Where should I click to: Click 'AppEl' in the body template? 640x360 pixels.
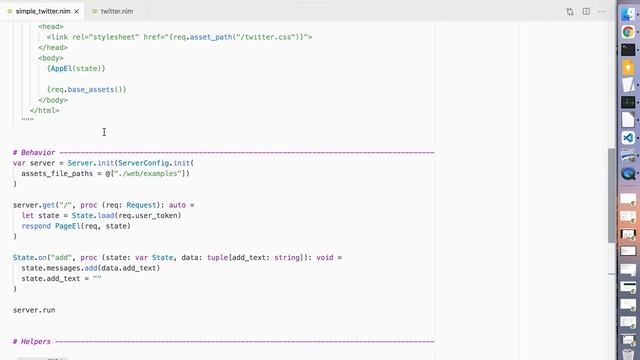[x=61, y=69]
